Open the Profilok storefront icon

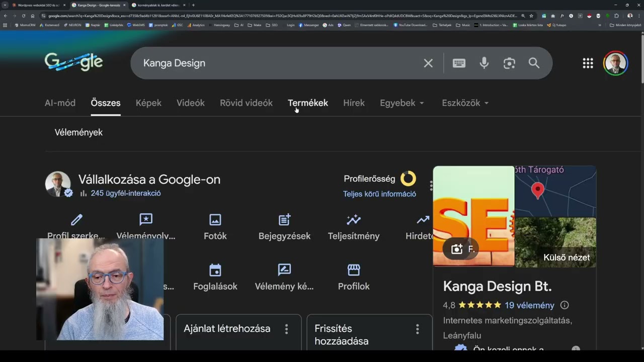354,270
